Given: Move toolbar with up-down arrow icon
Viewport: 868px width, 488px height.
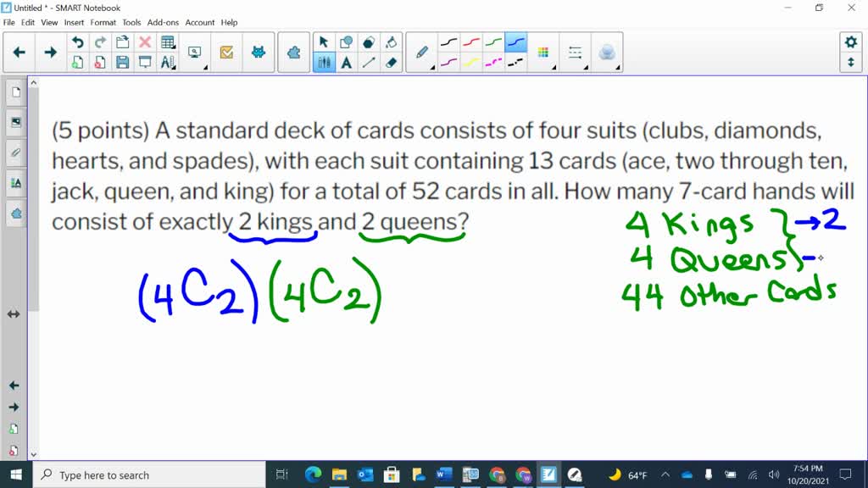Looking at the screenshot, I should tap(851, 63).
